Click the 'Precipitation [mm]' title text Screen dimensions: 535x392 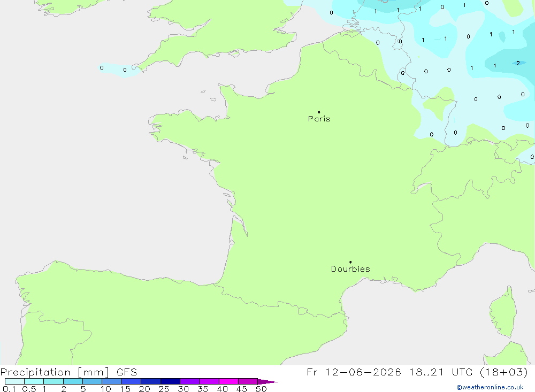55,372
